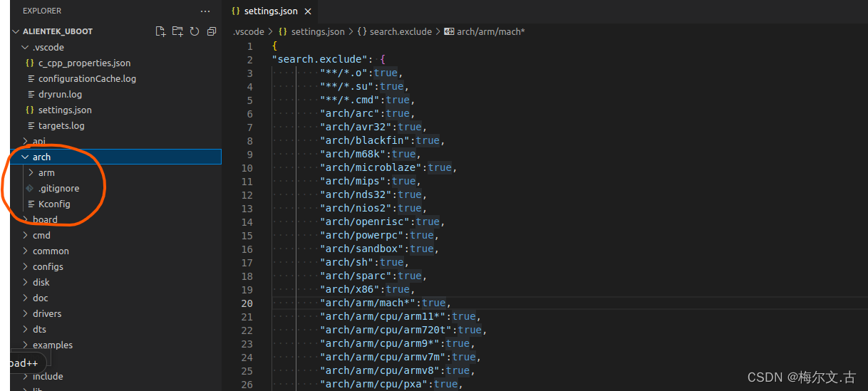The height and width of the screenshot is (391, 868).
Task: Open settings.json in the file tree
Action: (65, 110)
